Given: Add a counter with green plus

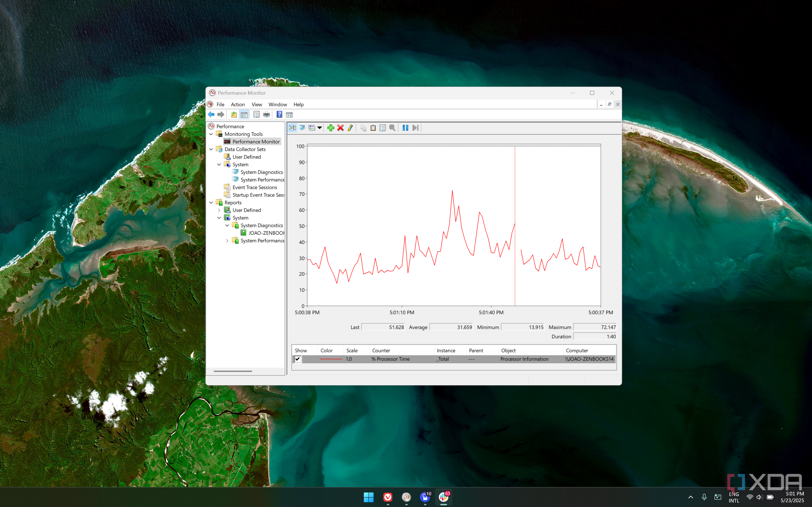Looking at the screenshot, I should (331, 128).
